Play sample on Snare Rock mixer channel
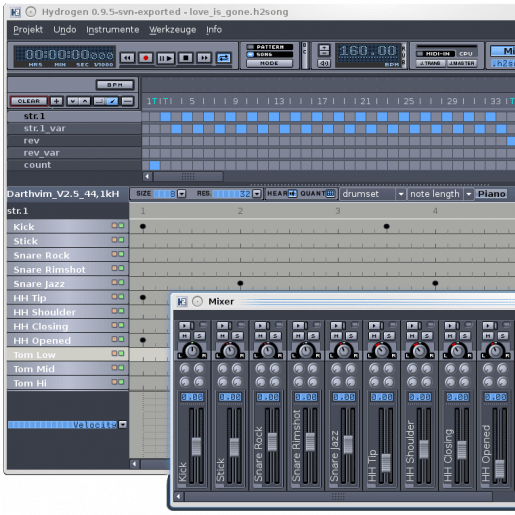515x515 pixels. tap(261, 325)
